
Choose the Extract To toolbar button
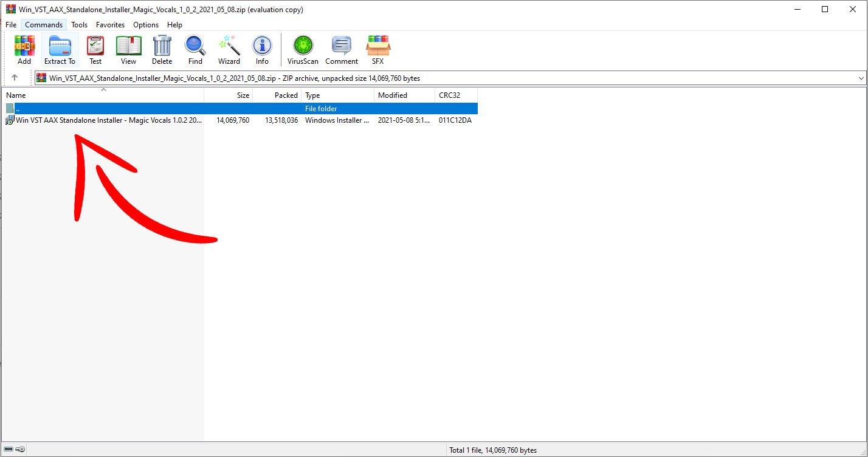pyautogui.click(x=60, y=50)
